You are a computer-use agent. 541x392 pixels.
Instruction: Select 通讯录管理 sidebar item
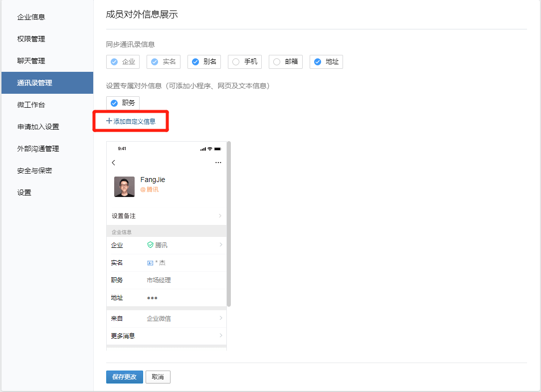click(x=47, y=83)
